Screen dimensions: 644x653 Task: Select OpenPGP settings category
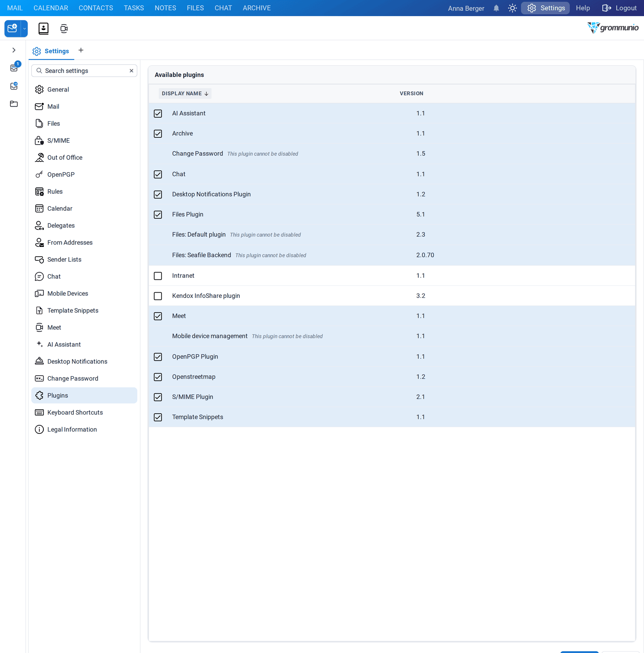[84, 174]
